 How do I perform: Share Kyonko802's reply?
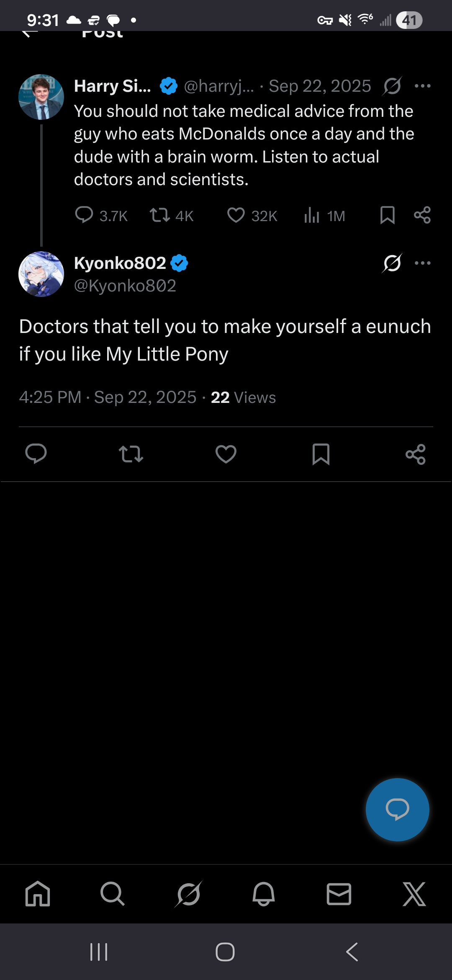click(416, 454)
